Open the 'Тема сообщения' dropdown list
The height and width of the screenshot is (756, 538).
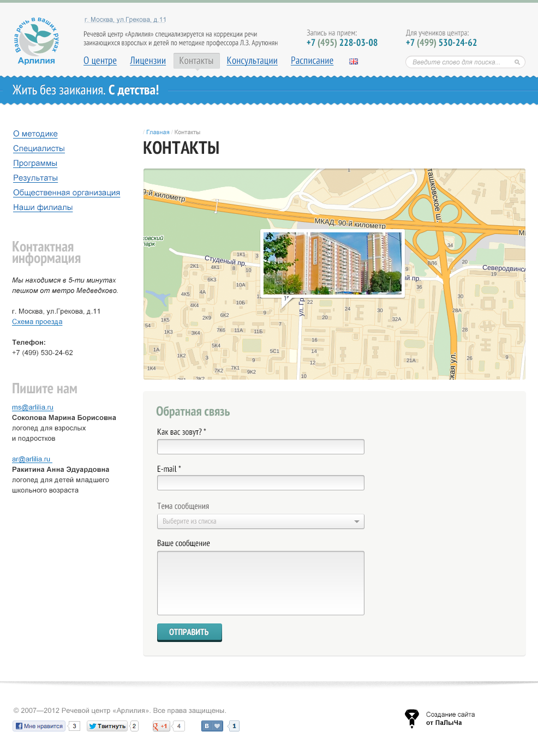pos(260,521)
